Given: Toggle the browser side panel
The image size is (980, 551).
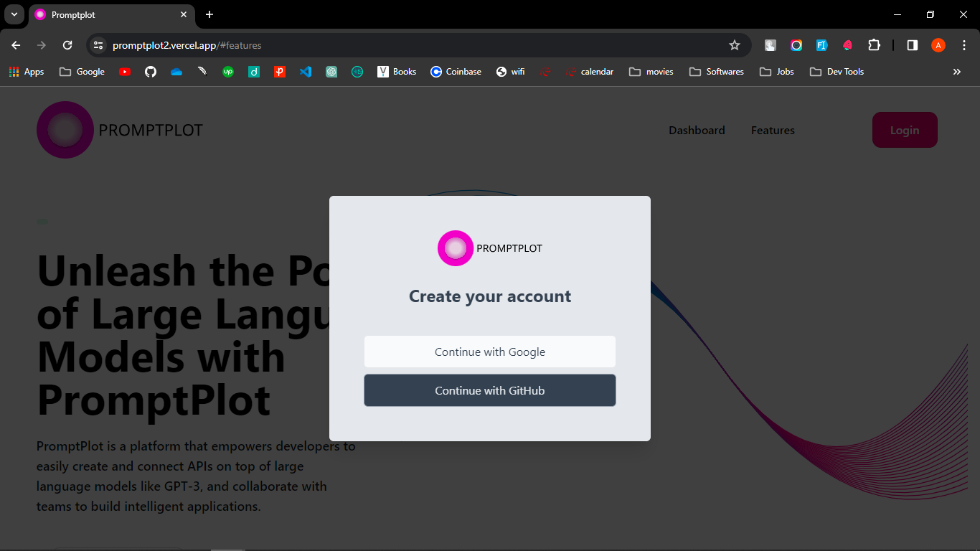Looking at the screenshot, I should point(913,45).
